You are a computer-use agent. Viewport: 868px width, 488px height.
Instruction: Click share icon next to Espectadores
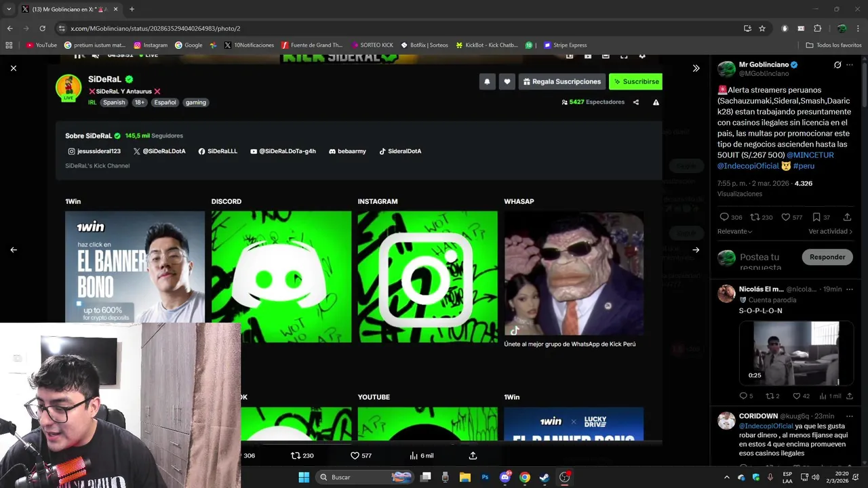(636, 102)
